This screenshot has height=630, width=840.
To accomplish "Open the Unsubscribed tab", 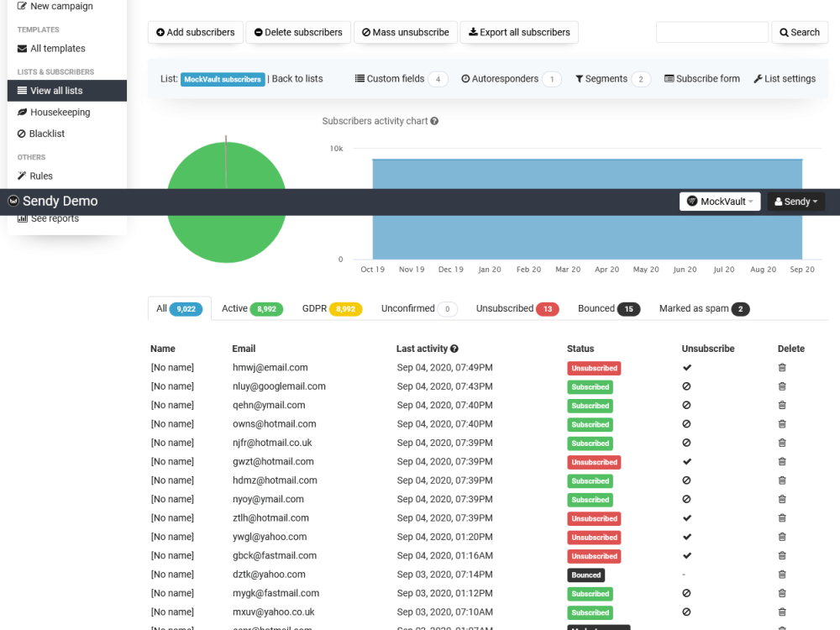I will [x=517, y=308].
